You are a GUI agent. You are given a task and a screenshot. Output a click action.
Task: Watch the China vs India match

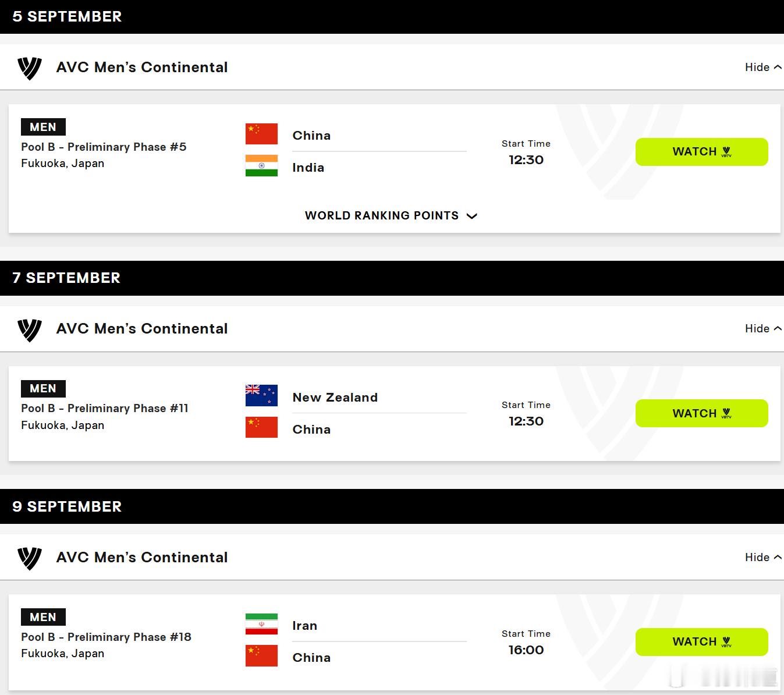coord(701,152)
